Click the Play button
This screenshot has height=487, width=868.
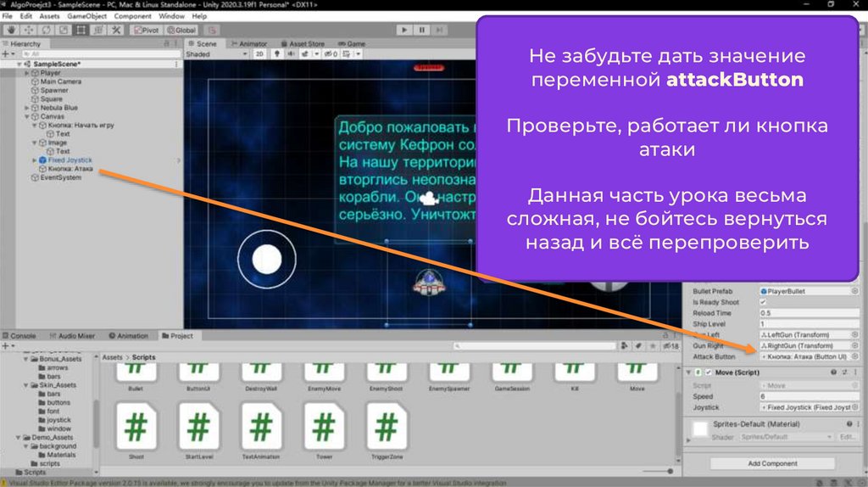(404, 30)
